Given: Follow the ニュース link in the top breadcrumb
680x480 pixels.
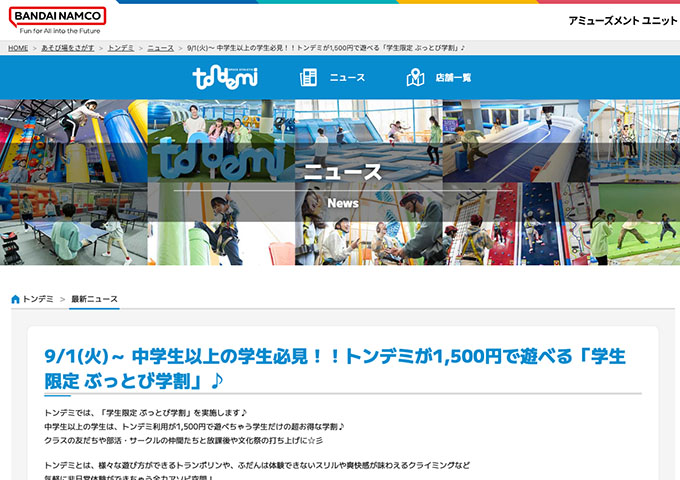Looking at the screenshot, I should pyautogui.click(x=160, y=48).
